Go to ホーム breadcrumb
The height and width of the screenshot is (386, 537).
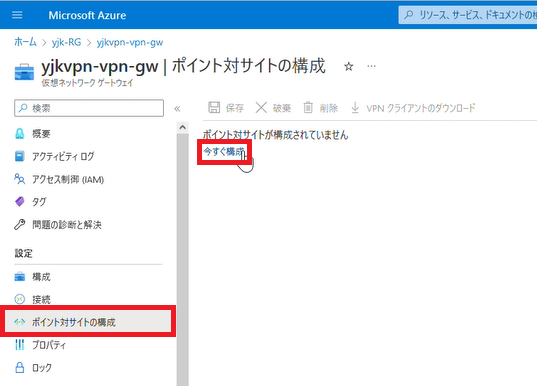[x=25, y=42]
